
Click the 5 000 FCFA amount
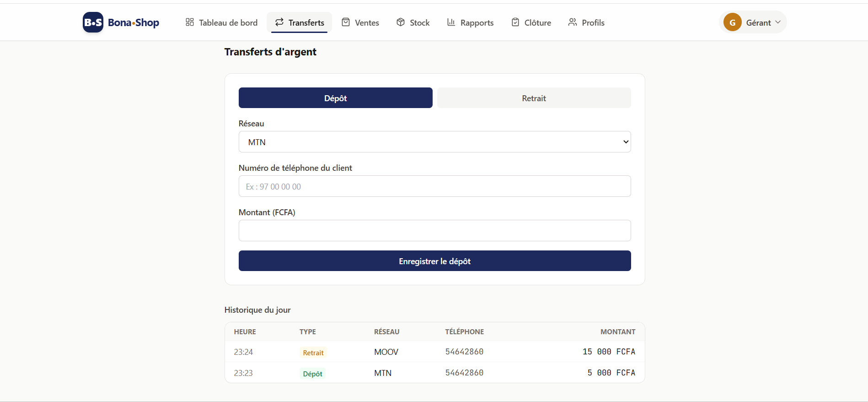(611, 373)
